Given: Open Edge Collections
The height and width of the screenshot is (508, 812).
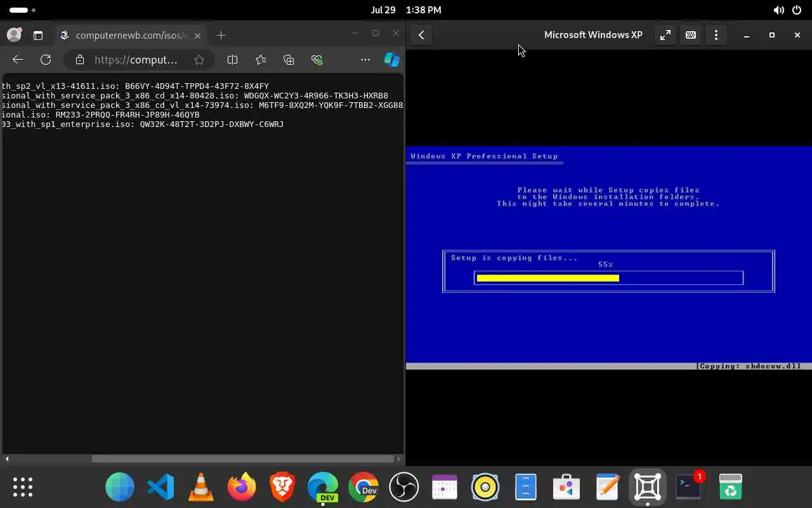Looking at the screenshot, I should pos(289,60).
